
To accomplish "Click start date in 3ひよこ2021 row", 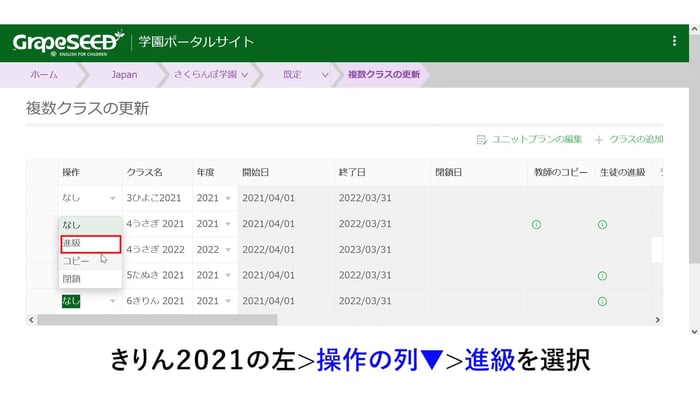I will (269, 198).
